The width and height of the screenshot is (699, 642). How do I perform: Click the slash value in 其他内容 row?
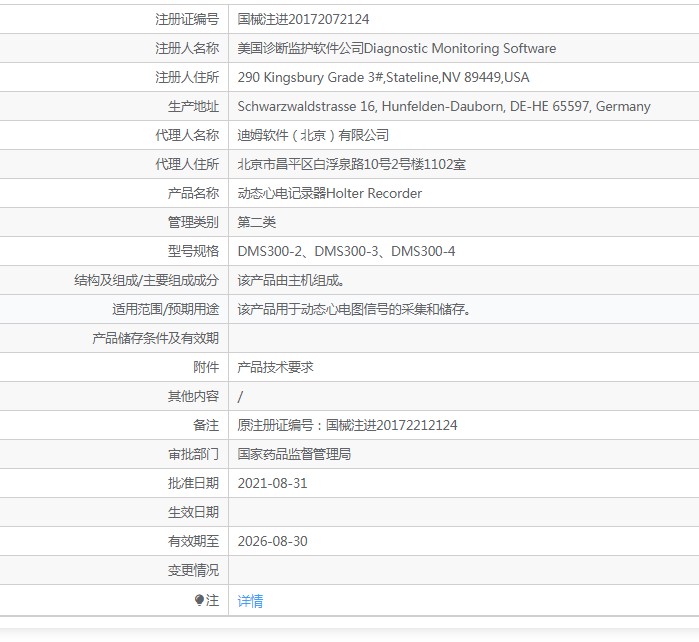240,396
